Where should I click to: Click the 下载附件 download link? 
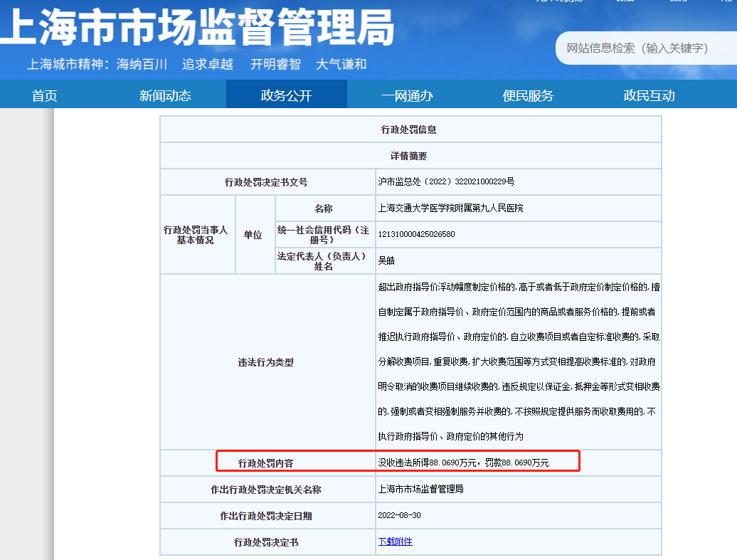pyautogui.click(x=395, y=541)
